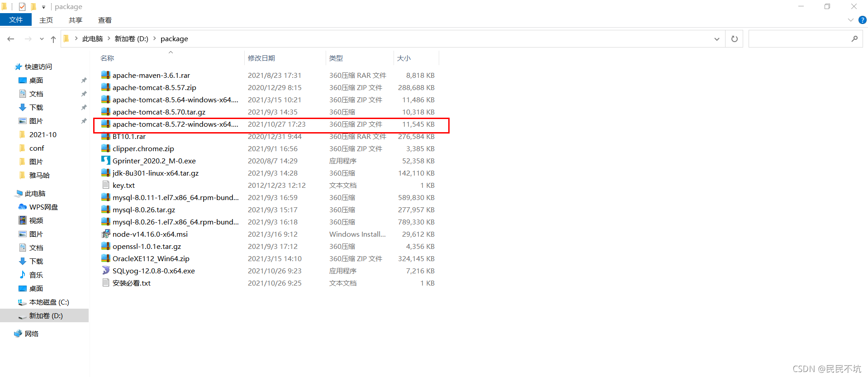
Task: Open the 雅马哈 folder in sidebar
Action: [x=34, y=175]
